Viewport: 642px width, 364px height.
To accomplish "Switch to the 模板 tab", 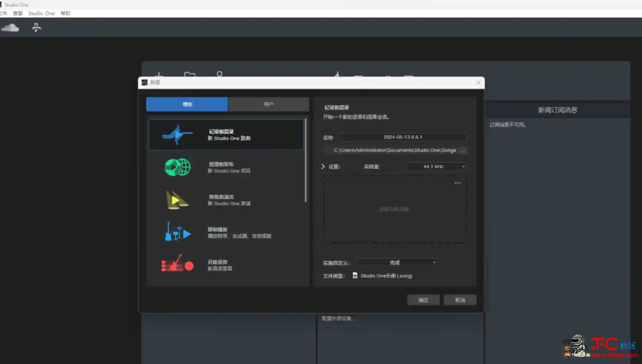I will click(187, 104).
